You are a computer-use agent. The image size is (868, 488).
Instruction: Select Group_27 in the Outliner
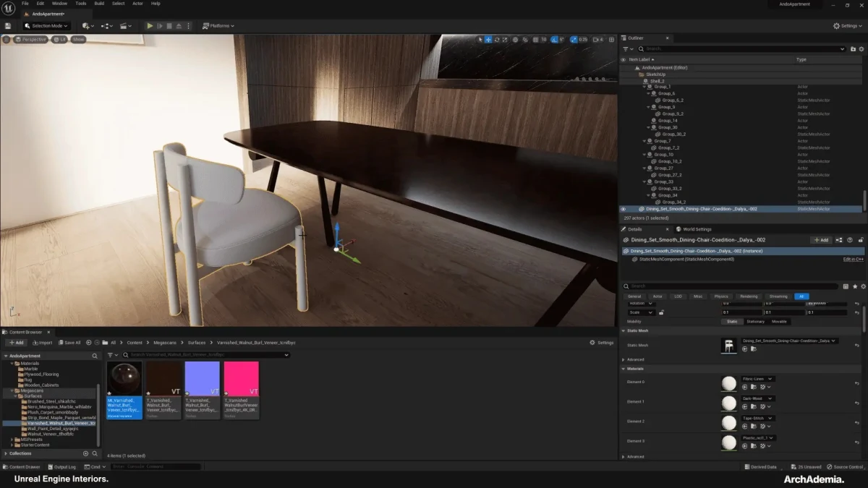664,168
